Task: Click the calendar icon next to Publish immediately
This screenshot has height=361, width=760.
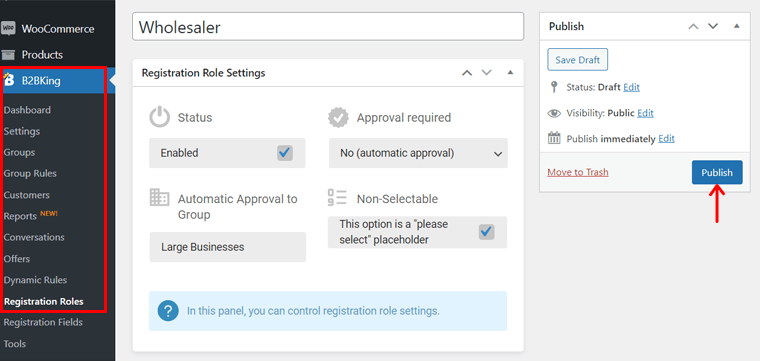Action: 554,138
